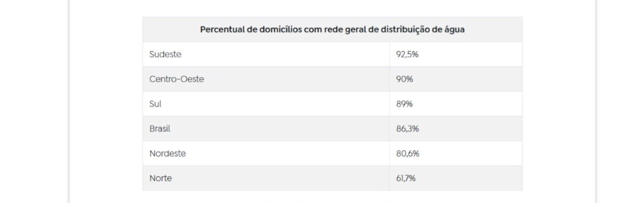Click the cut-off text line below the table
The image size is (644, 203).
[323, 201]
